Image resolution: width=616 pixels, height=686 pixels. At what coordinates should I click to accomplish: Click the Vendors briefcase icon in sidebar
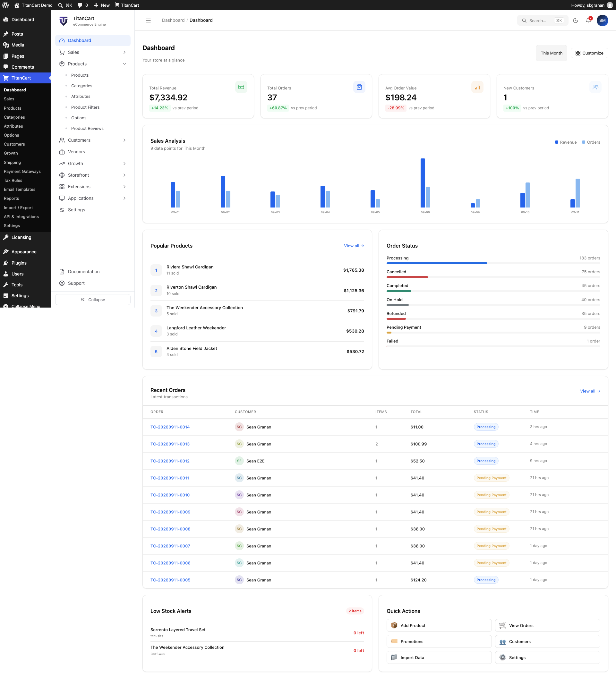[x=62, y=152]
